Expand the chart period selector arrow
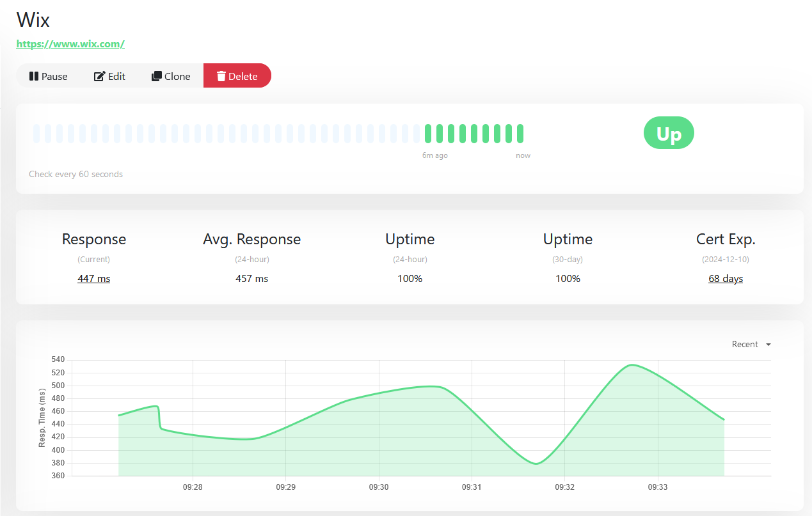Screen dimensions: 812x516 click(x=767, y=344)
